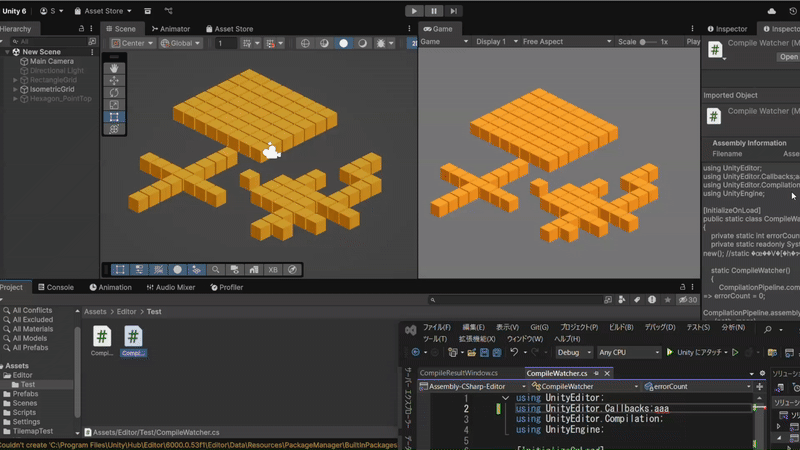
Task: Click the search by label tag icon
Action: (637, 300)
